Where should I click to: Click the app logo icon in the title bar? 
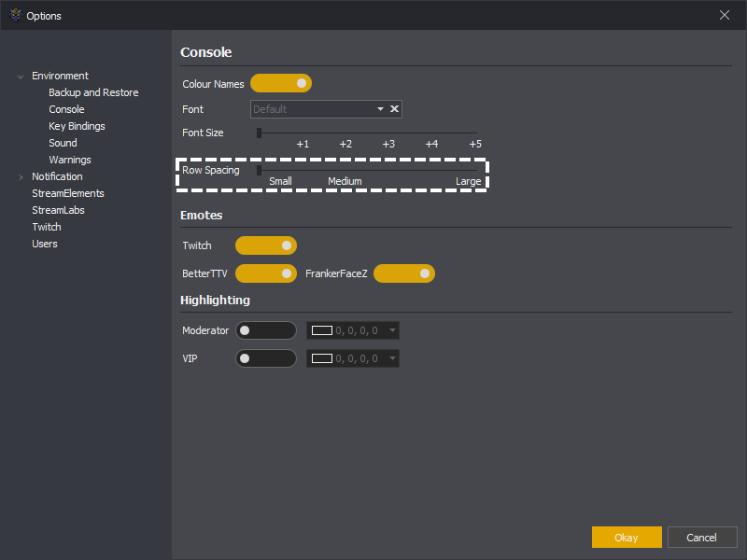[x=16, y=15]
